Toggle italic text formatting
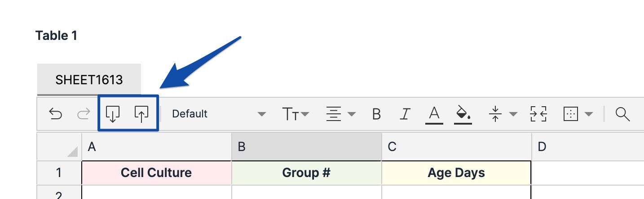Image resolution: width=644 pixels, height=199 pixels. point(405,114)
